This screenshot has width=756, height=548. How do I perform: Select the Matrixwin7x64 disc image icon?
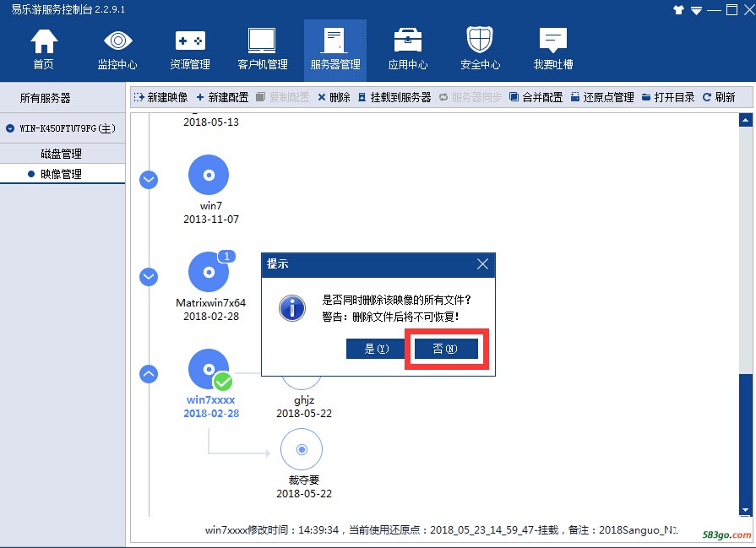209,273
